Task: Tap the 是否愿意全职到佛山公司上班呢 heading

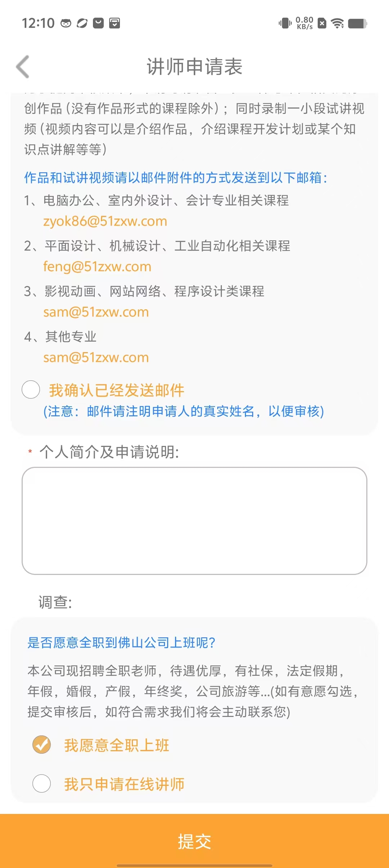Action: tap(121, 643)
